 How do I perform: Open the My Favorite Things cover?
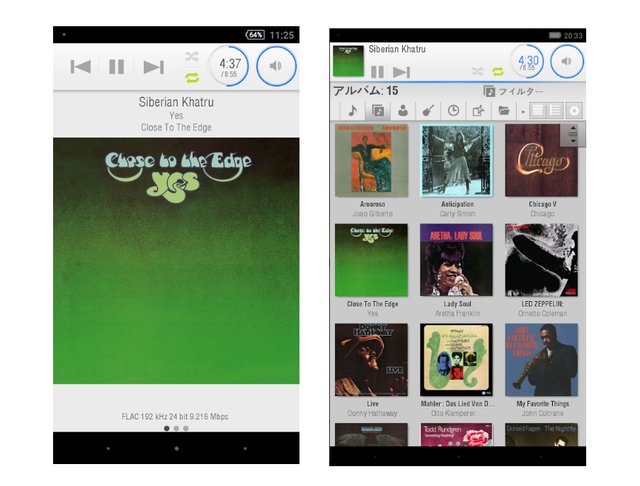click(x=542, y=360)
